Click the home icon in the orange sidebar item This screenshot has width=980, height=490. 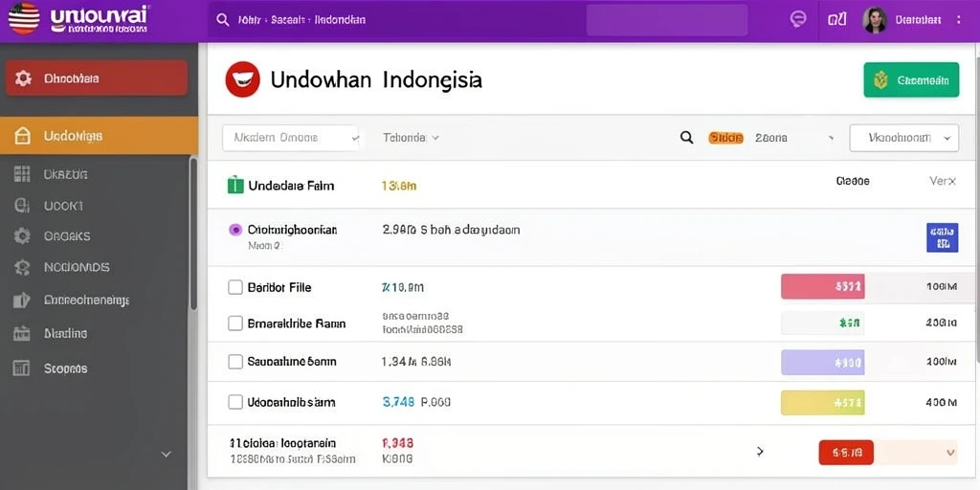(22, 136)
